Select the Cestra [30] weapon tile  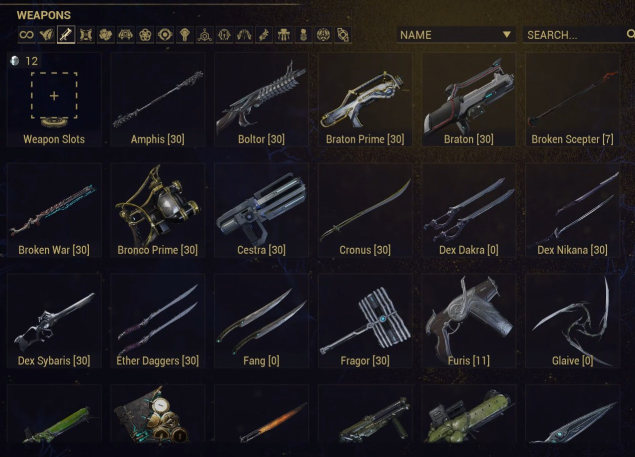pos(261,210)
